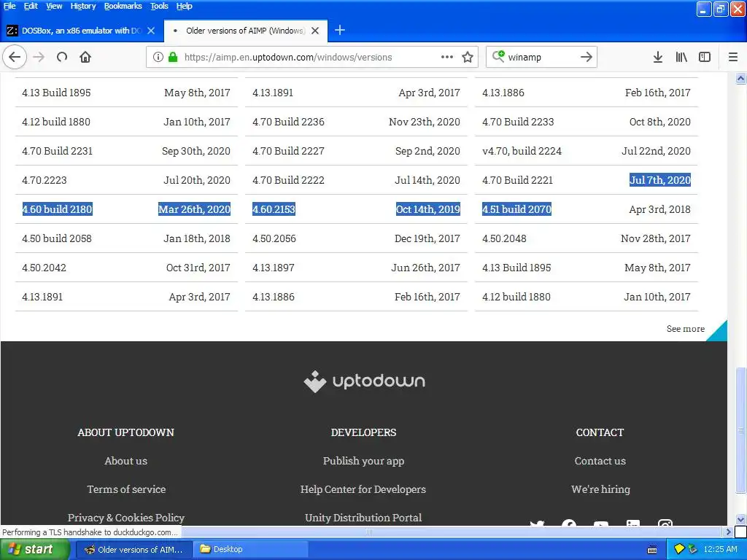
Task: Click the horizontal scrollbar right arrow
Action: coord(728,532)
